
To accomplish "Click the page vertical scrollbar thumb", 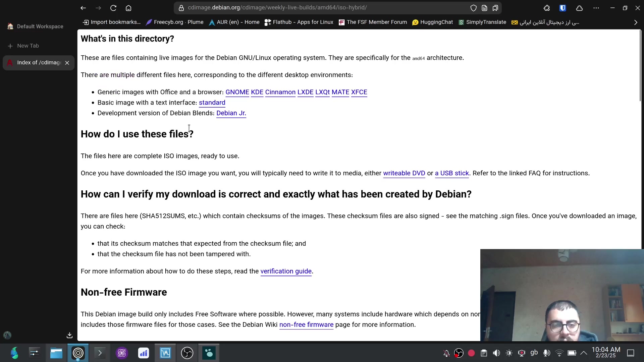I will (x=640, y=65).
